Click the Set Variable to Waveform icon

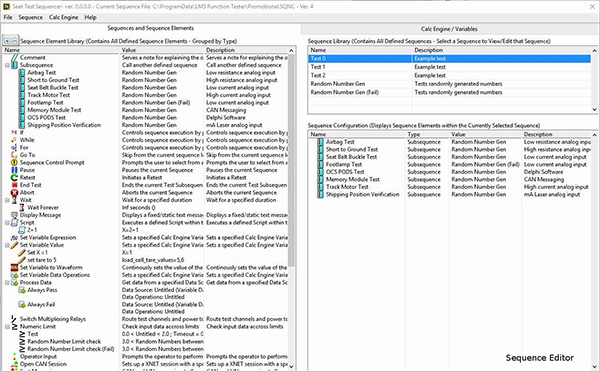point(14,268)
